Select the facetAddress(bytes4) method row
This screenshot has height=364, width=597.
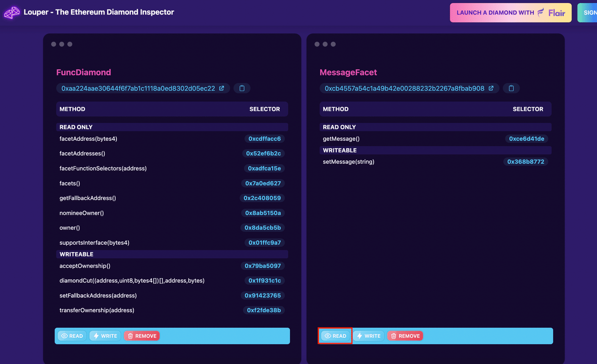[172, 139]
